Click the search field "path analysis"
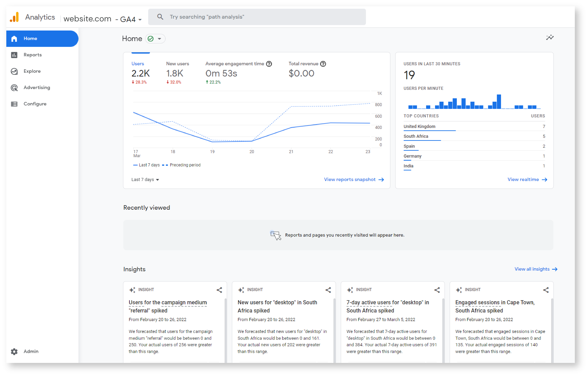588x376 pixels. (257, 17)
